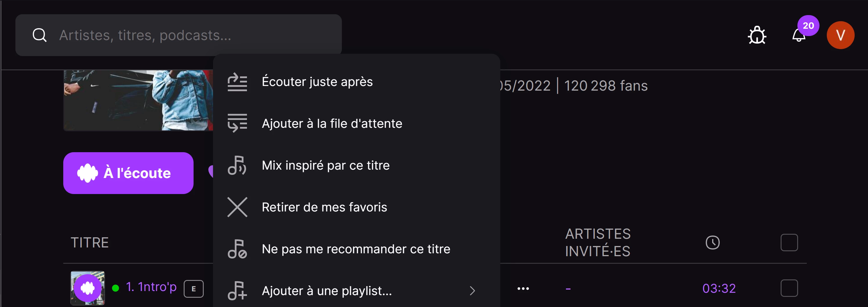Click the add-to-queue icon

coord(237,123)
